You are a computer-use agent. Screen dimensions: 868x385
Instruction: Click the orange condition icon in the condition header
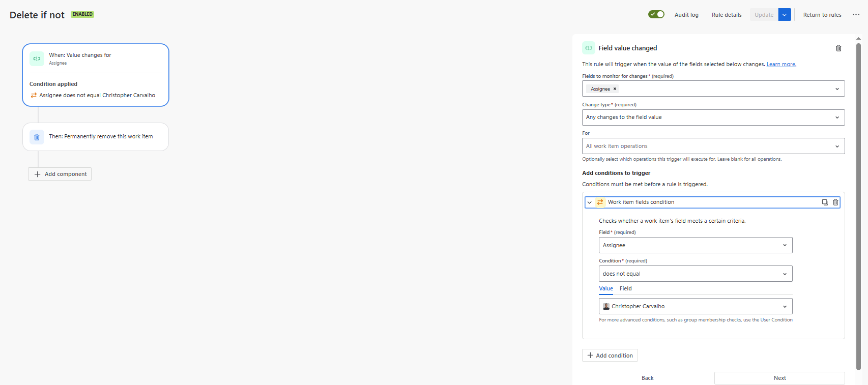(x=600, y=202)
